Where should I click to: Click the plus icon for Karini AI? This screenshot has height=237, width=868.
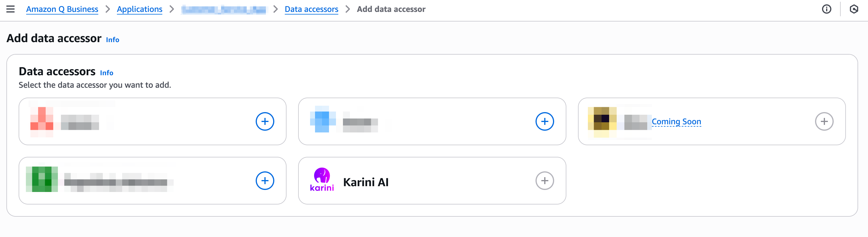click(545, 180)
